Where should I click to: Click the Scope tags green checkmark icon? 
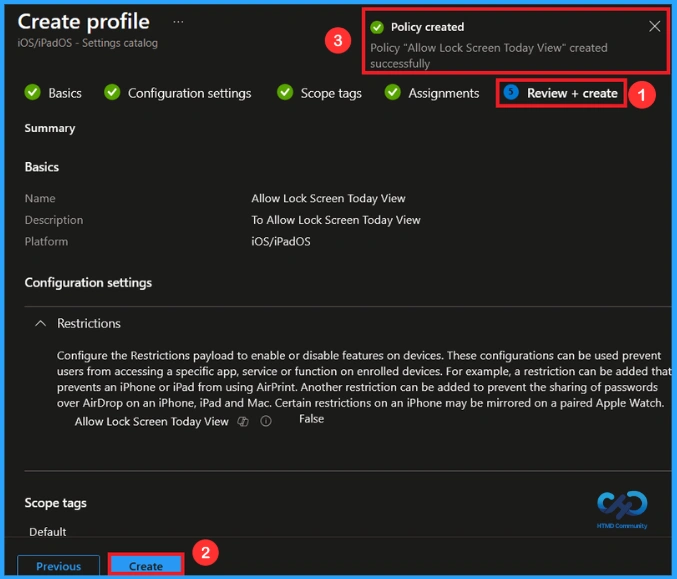coord(285,92)
